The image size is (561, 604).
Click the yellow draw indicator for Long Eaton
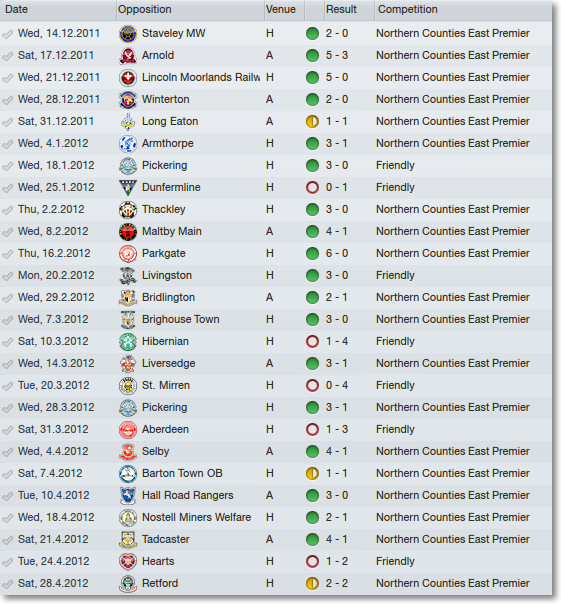(x=312, y=122)
